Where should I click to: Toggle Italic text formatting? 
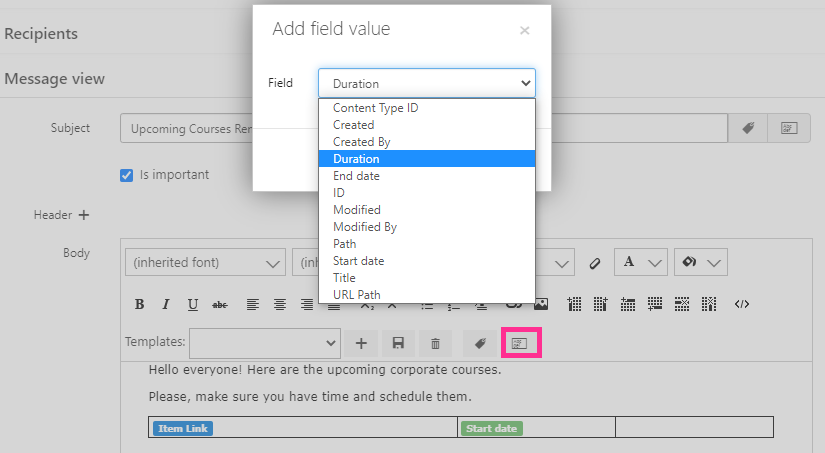[166, 304]
